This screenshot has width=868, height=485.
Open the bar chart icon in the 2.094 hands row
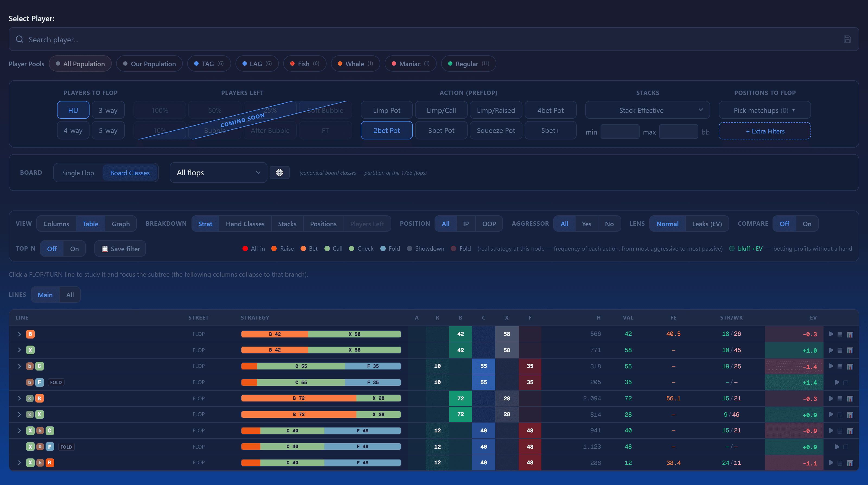(850, 399)
